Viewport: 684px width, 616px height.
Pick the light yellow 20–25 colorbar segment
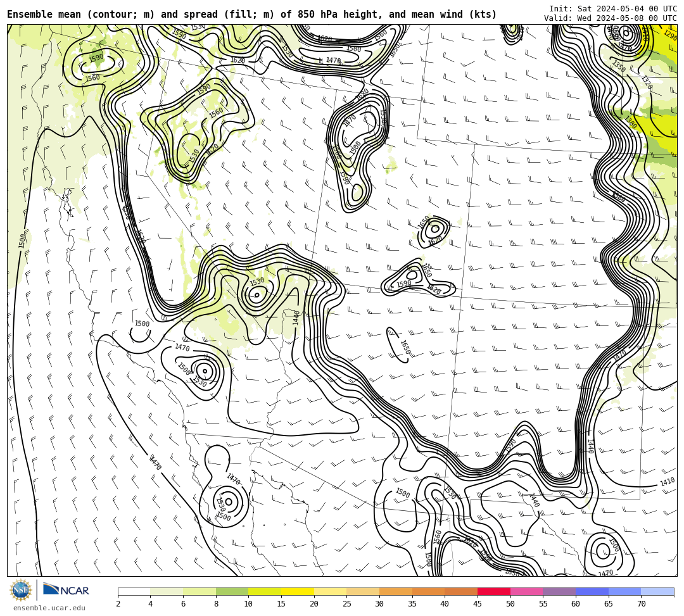330,591
